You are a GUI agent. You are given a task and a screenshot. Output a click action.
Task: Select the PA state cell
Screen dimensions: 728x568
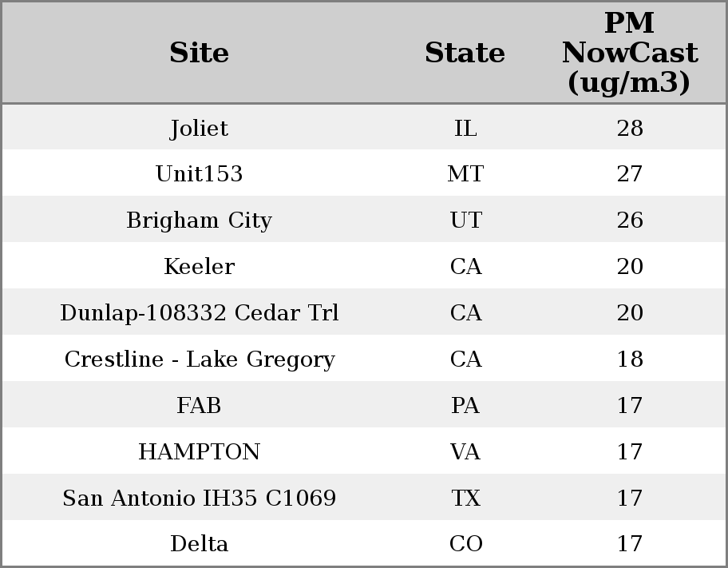click(465, 406)
